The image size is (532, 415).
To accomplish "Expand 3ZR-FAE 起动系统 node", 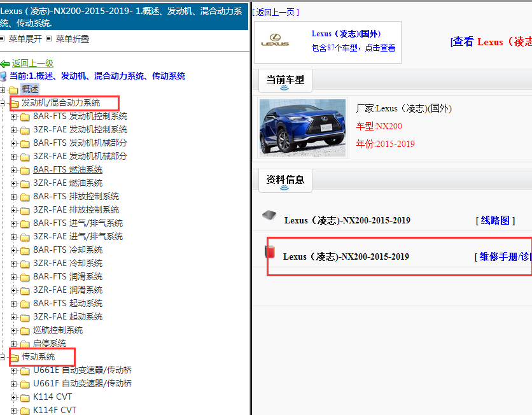I will [13, 317].
